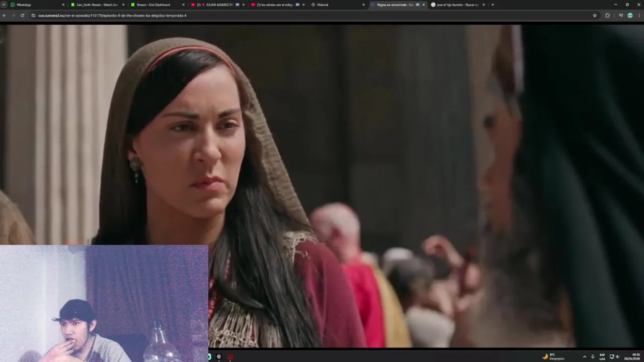
Task: Switch the ESP LAA input language
Action: (602, 356)
